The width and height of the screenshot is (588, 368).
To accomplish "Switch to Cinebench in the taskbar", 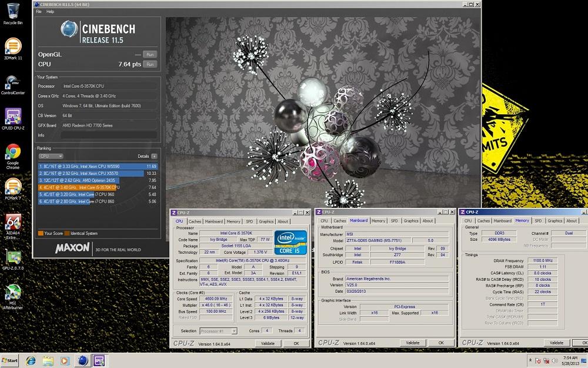I will click(82, 361).
